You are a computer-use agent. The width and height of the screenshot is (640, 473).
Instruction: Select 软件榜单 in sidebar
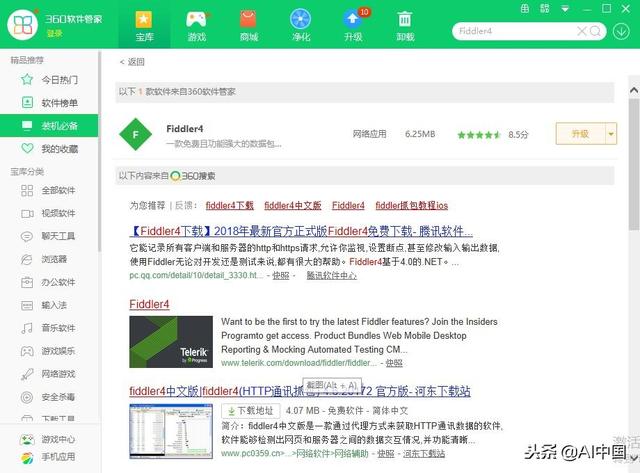49,102
